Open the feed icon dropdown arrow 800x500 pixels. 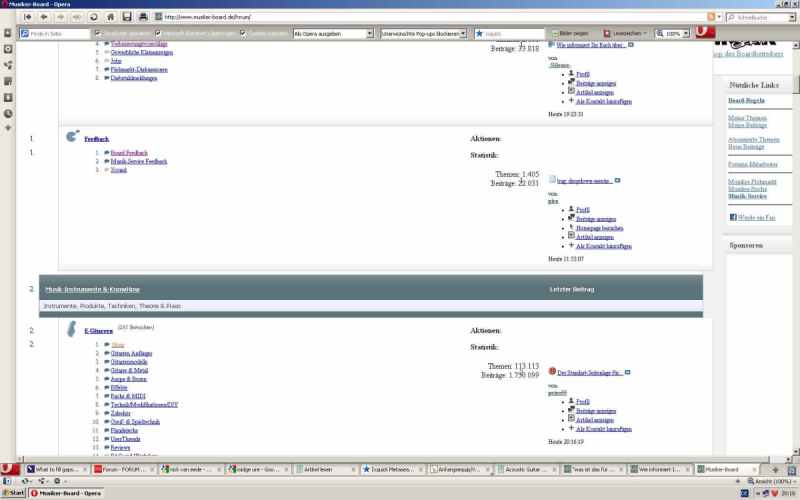pos(719,17)
